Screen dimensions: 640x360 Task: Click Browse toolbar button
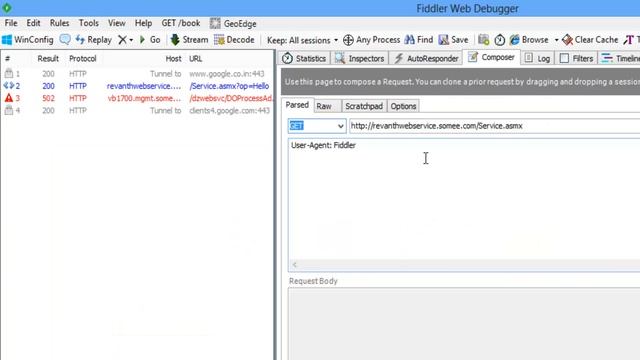point(529,40)
